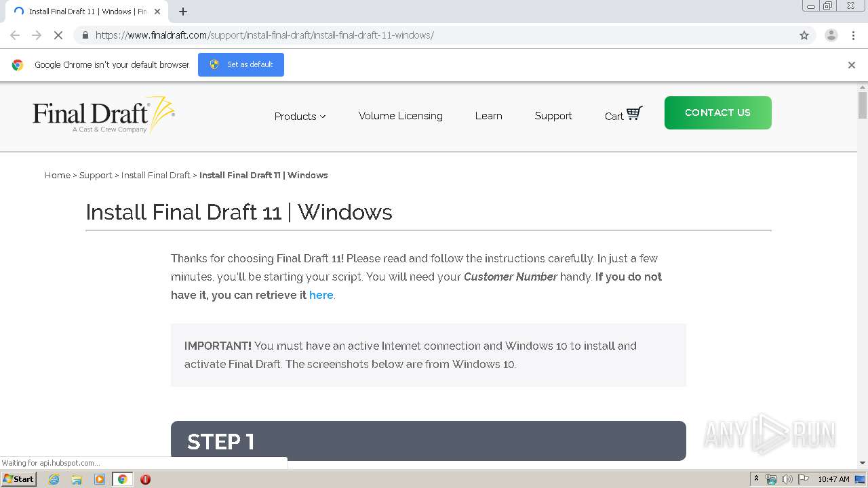Screen dimensions: 868x488
Task: Click Set as default button
Action: tap(241, 64)
